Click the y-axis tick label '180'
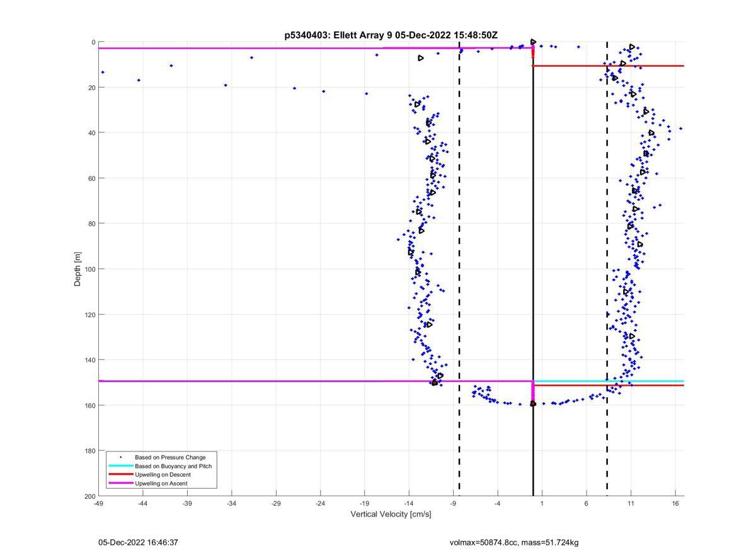 click(90, 451)
